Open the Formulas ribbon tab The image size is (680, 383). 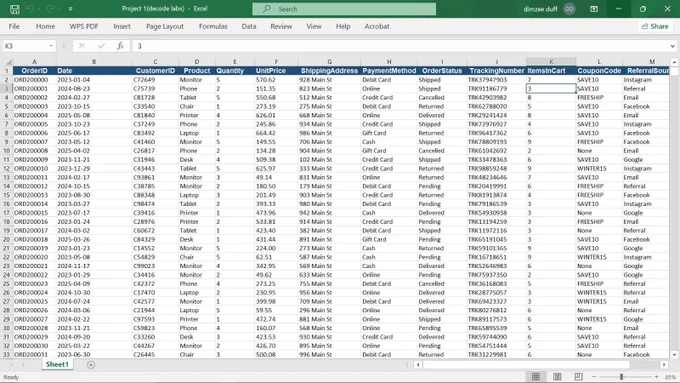point(213,26)
